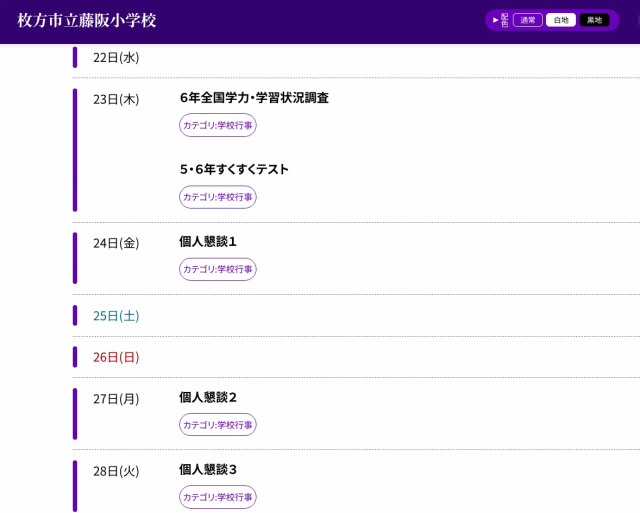This screenshot has width=640, height=513.
Task: Open the 個人懇談2 event on the 27th
Action: [x=208, y=398]
